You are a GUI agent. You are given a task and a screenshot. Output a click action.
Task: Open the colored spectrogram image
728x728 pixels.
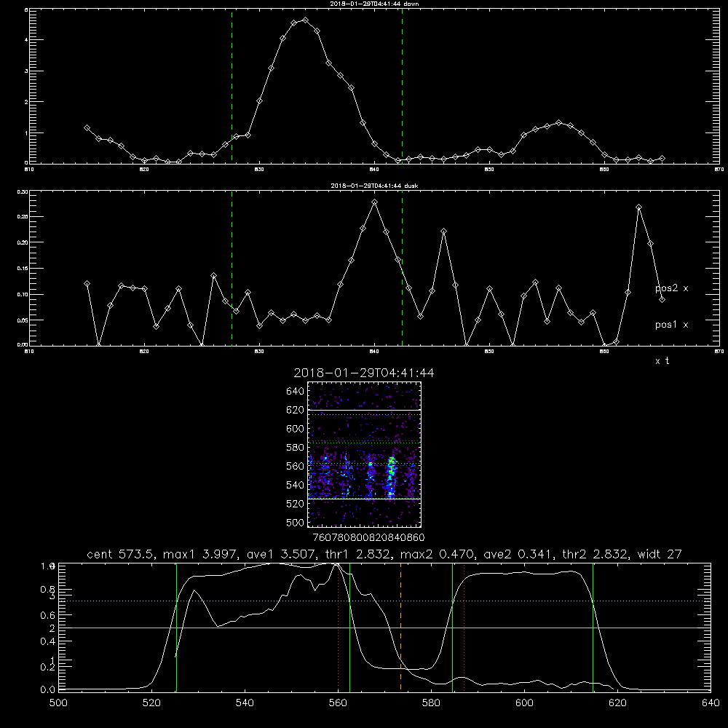365,454
